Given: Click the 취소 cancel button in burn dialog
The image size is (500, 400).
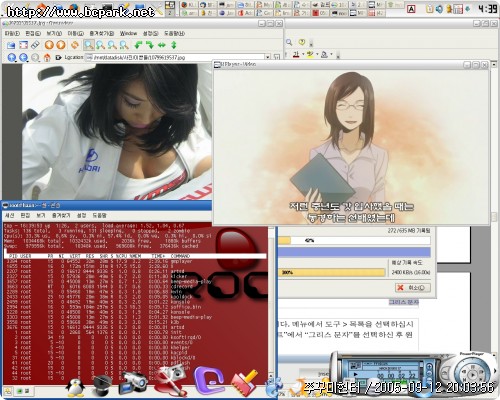Looking at the screenshot, I should [x=413, y=288].
